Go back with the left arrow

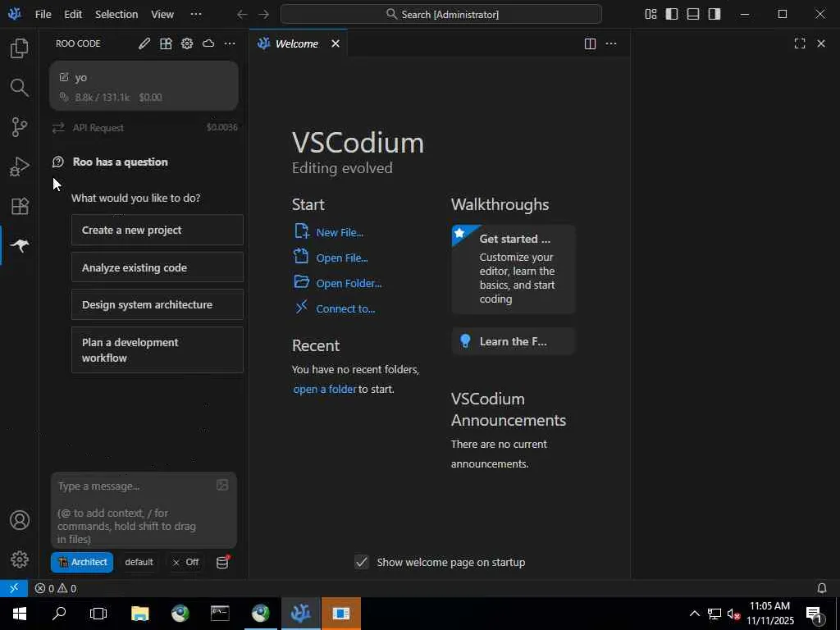242,15
